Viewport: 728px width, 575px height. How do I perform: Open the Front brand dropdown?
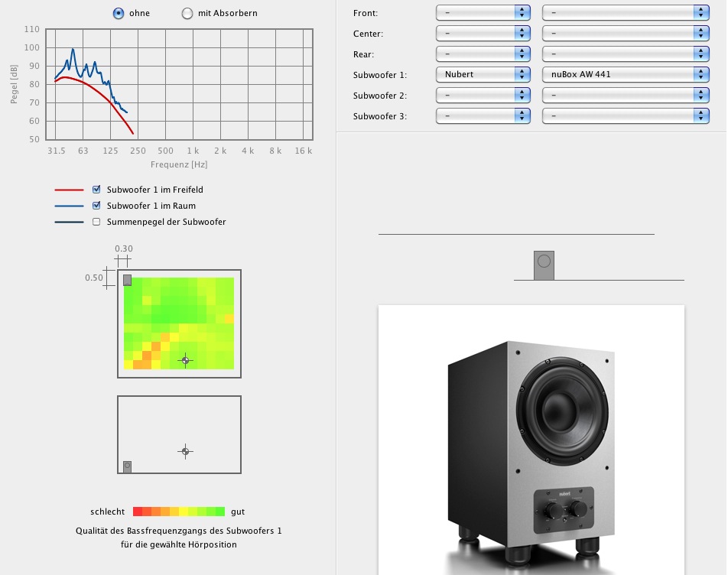(483, 13)
